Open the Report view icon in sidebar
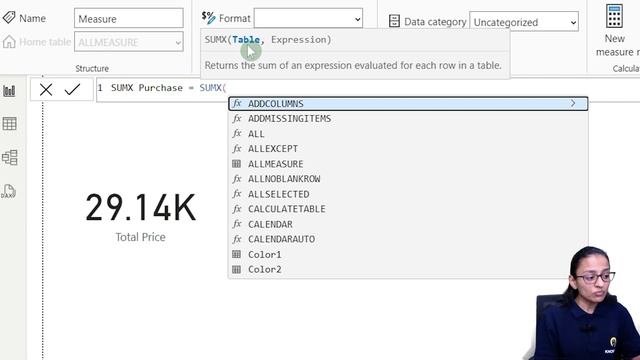Viewport: 640px width, 360px height. (9, 91)
